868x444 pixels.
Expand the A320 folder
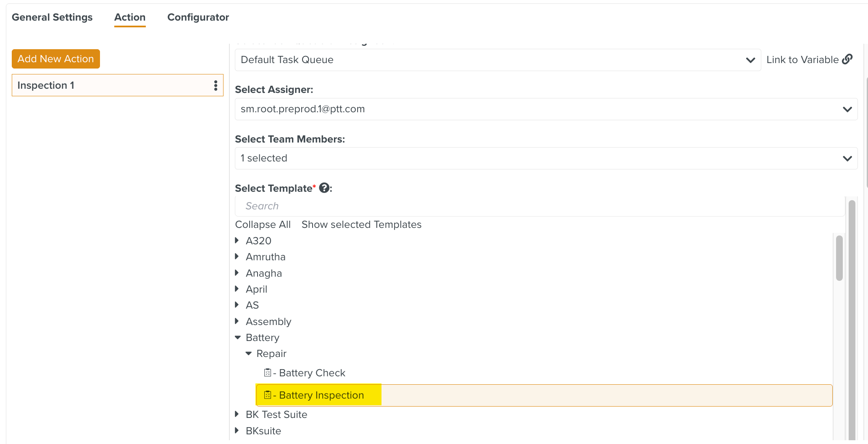237,240
